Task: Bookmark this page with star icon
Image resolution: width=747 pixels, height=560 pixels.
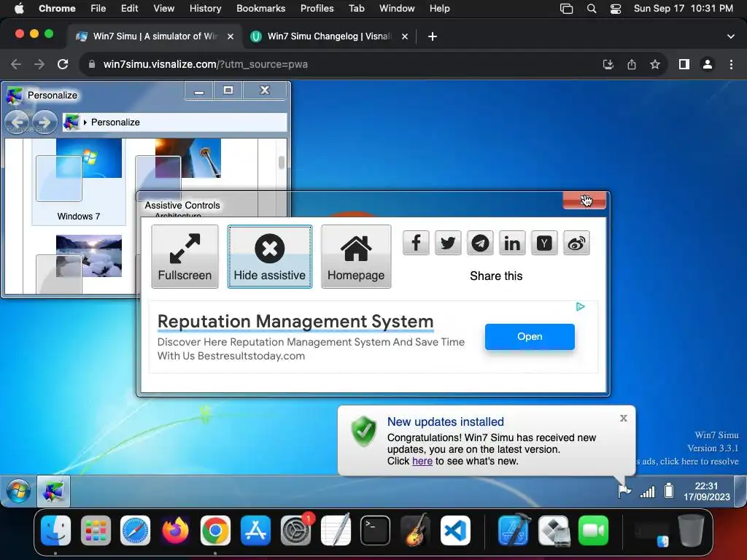Action: (x=655, y=64)
